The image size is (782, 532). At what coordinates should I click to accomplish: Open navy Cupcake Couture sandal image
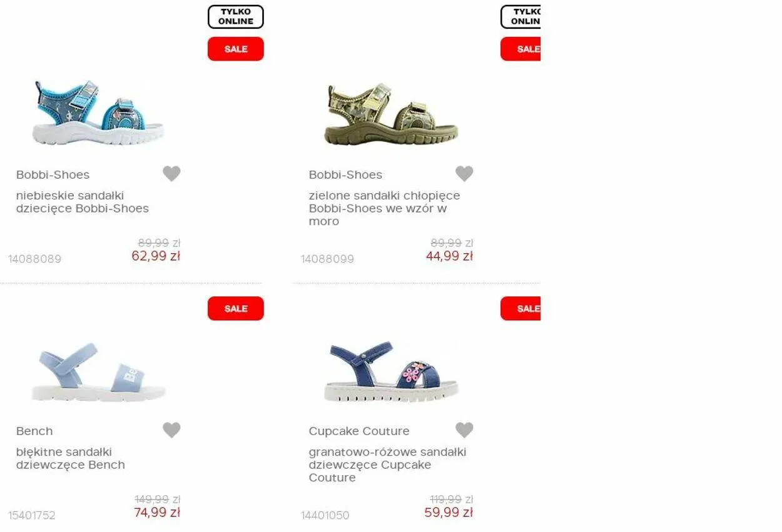391,371
